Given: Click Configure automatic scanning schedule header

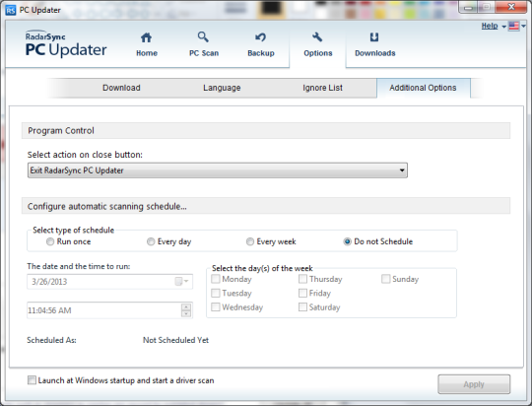Looking at the screenshot, I should coord(266,206).
